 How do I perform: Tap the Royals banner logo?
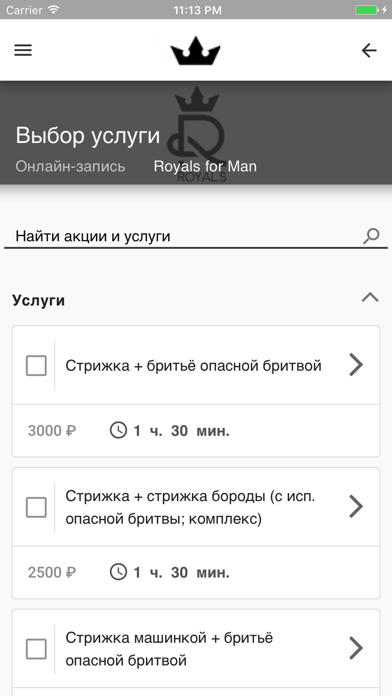tap(197, 134)
